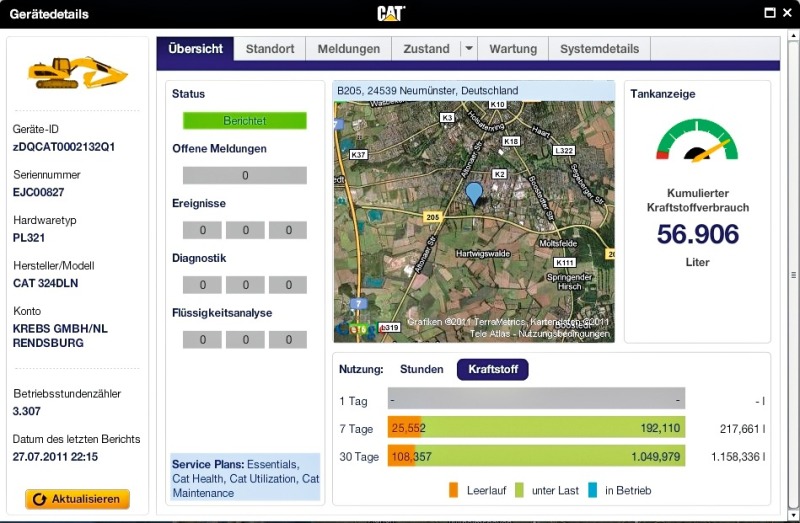Expand the Zustand tab dropdown arrow

[x=467, y=49]
